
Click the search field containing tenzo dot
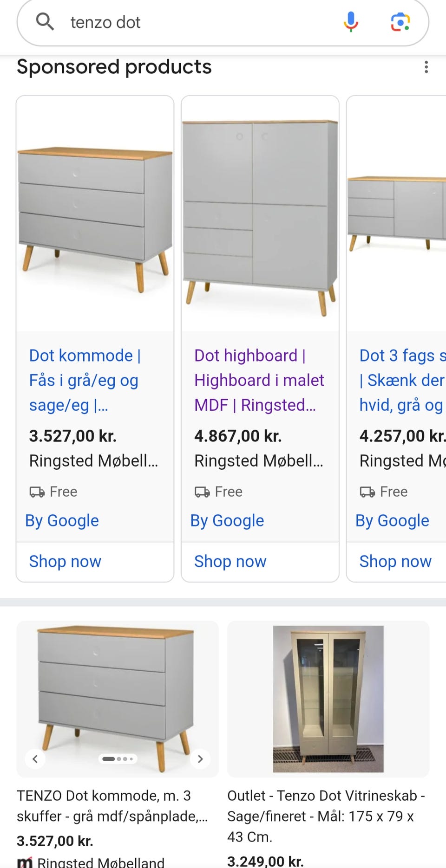[195, 22]
